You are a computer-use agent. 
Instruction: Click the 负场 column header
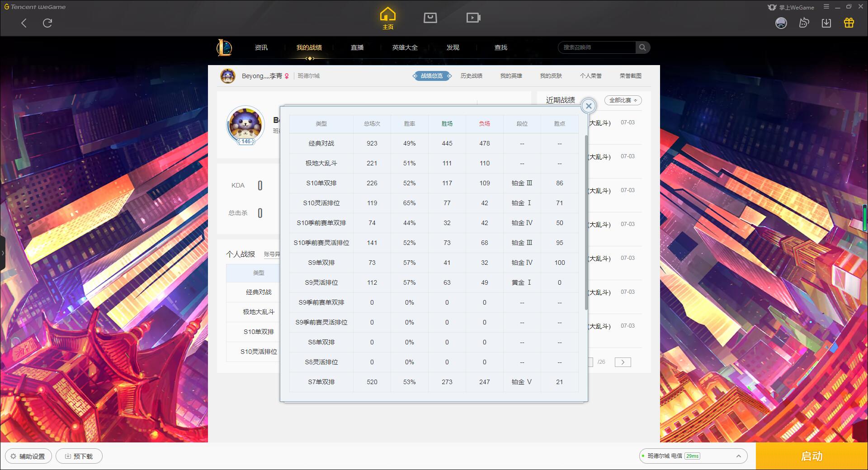485,123
